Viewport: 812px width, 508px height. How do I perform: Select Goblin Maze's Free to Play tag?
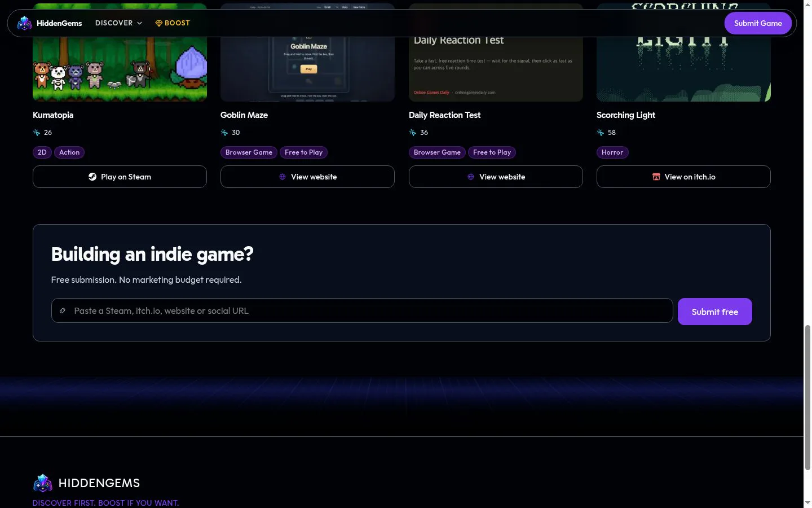[x=304, y=152]
